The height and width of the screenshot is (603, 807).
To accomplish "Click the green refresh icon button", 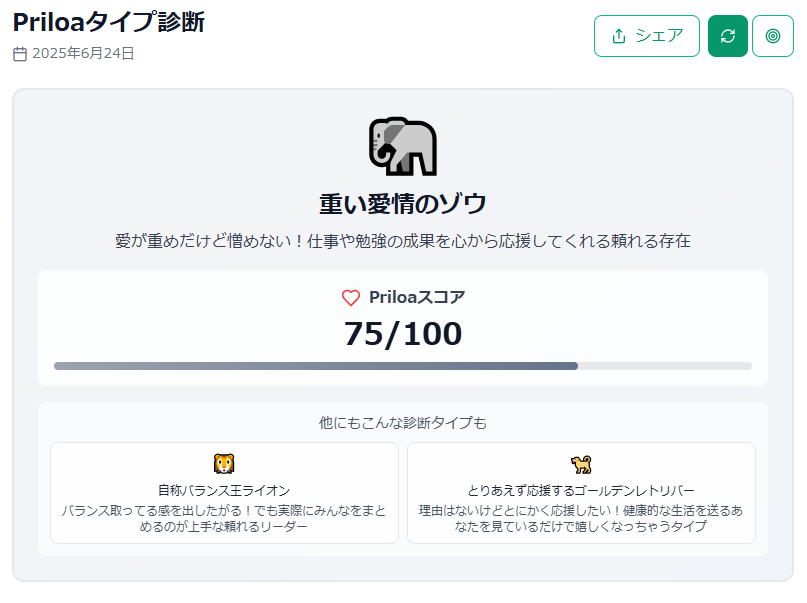I will pyautogui.click(x=728, y=36).
